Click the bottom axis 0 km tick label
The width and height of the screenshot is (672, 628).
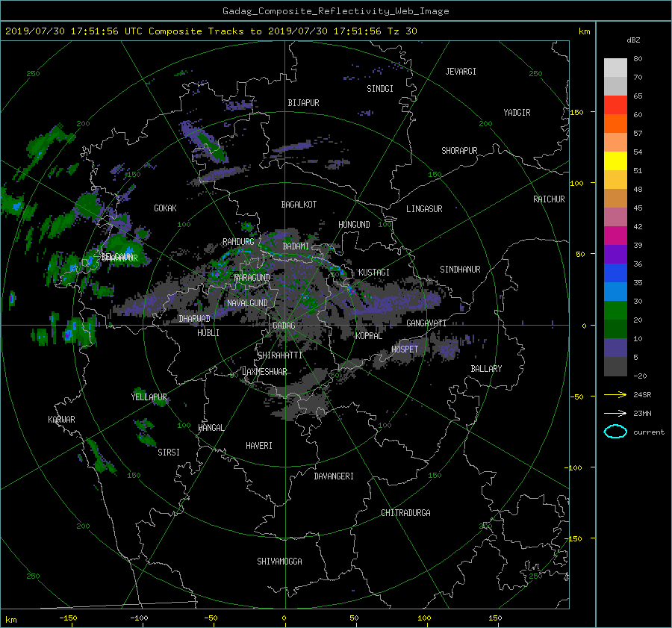pos(284,618)
